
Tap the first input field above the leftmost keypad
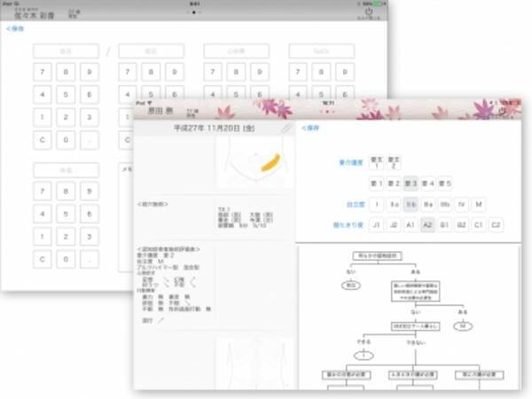point(66,51)
